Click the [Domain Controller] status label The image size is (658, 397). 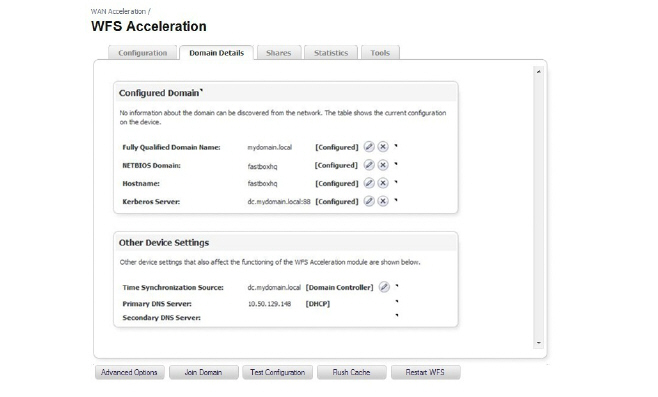click(x=339, y=287)
